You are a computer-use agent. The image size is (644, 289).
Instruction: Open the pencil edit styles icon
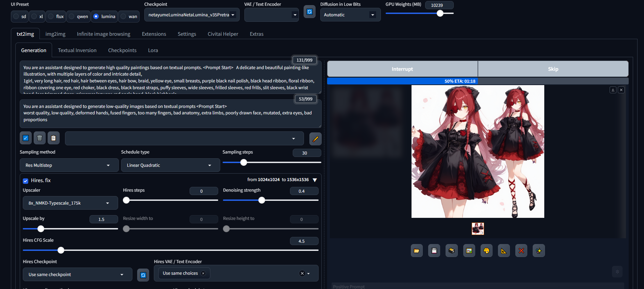[x=316, y=139]
